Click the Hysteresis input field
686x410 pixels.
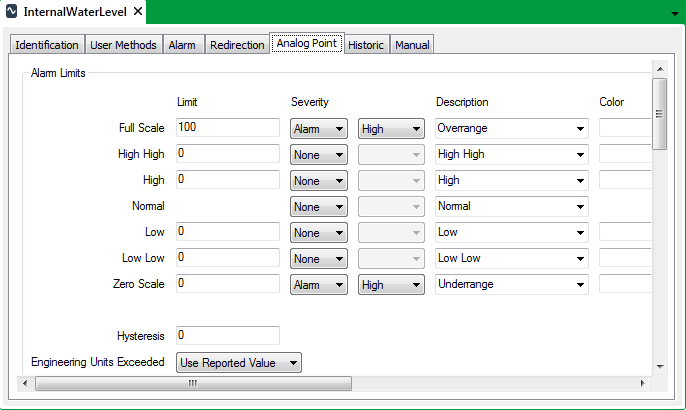[227, 335]
